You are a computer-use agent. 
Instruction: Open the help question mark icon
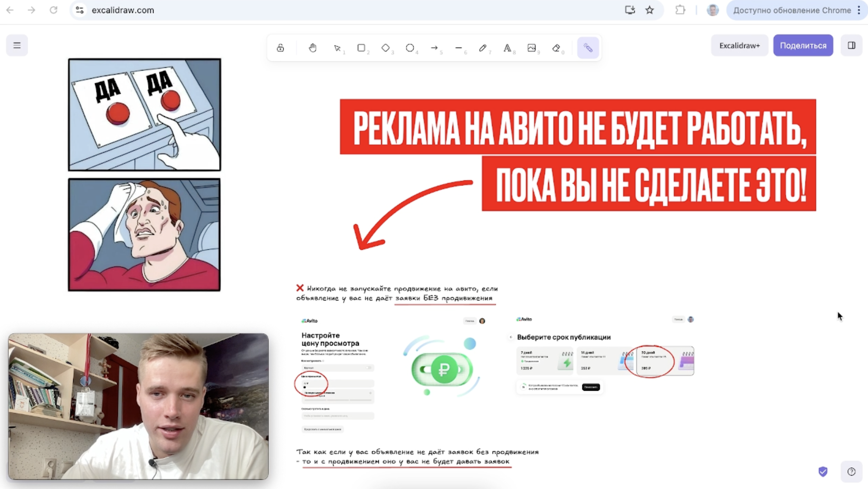pyautogui.click(x=852, y=471)
